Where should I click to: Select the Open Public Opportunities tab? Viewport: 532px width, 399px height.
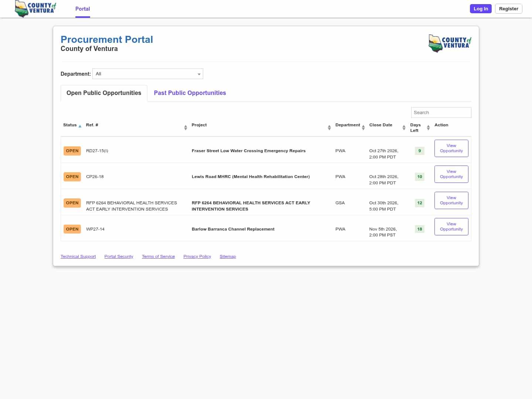(104, 93)
